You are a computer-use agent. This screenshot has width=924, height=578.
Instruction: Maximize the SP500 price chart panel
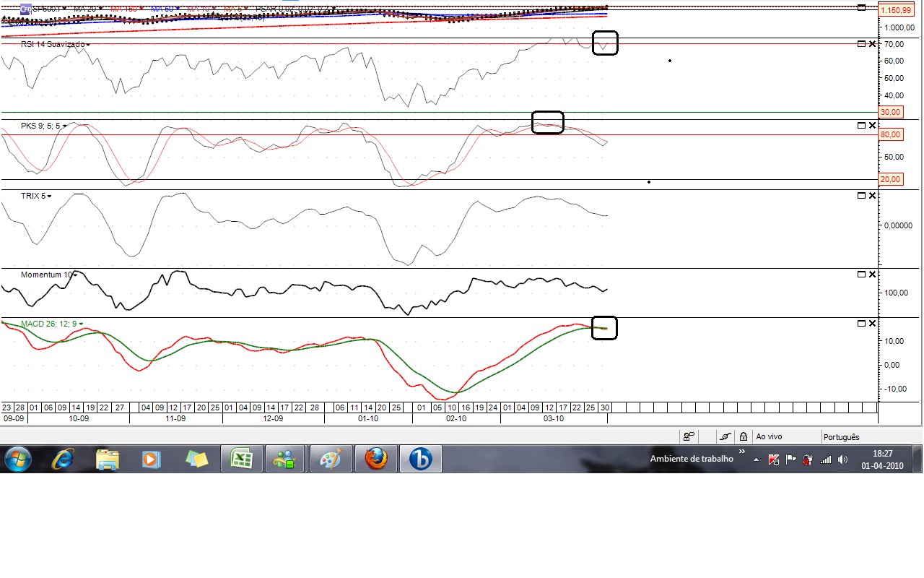861,7
